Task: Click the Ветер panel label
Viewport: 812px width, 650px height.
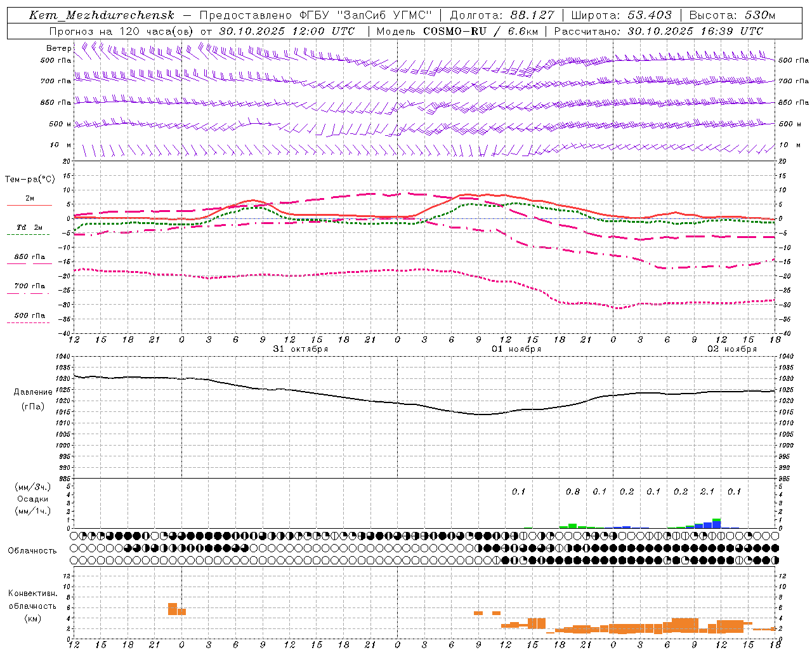Action: coord(59,48)
